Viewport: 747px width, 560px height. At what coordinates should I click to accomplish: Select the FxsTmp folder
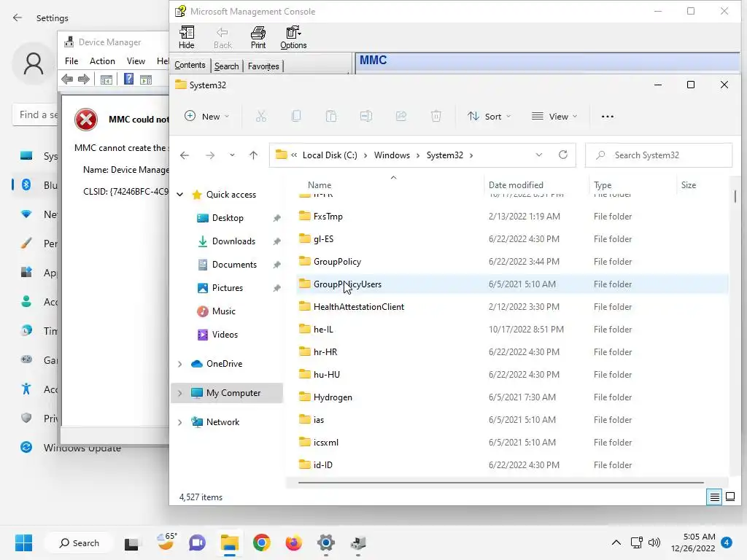[x=512, y=216]
